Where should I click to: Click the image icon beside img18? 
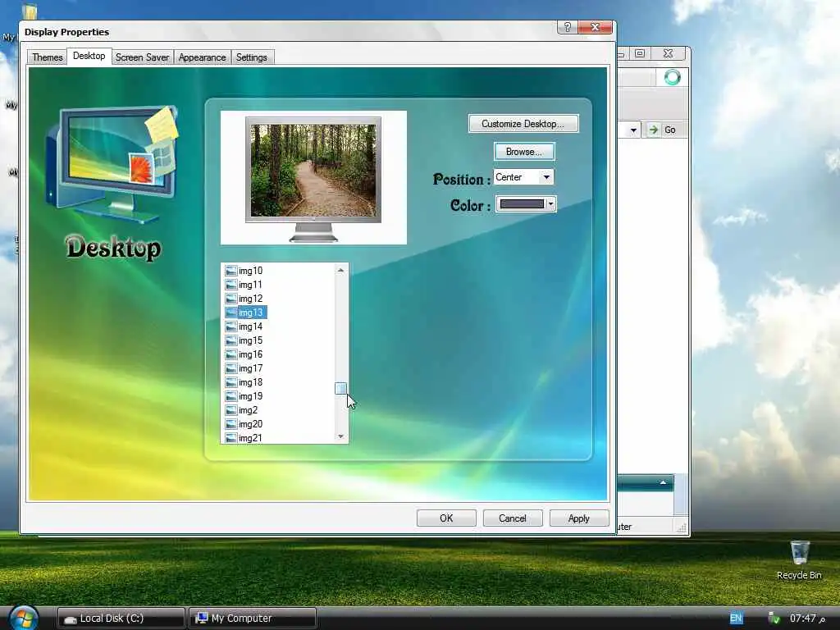[231, 382]
